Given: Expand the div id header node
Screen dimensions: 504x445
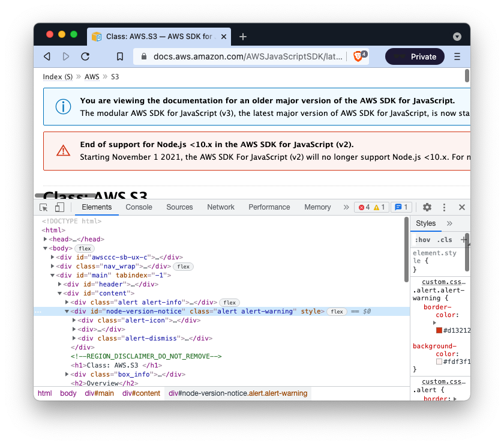Looking at the screenshot, I should point(60,284).
